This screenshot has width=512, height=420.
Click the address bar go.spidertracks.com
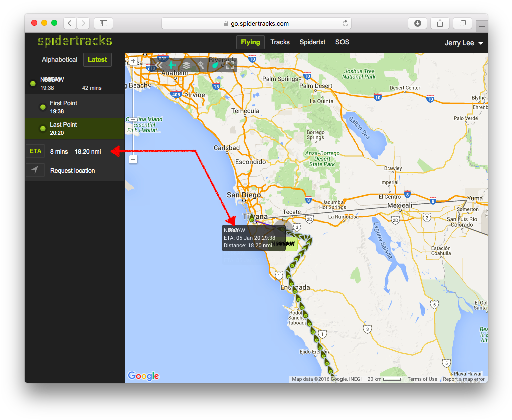click(256, 23)
